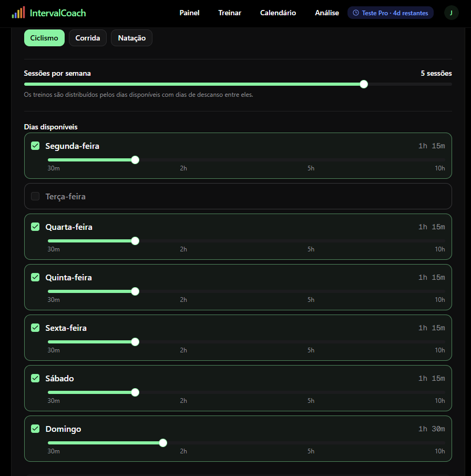Select the Natação sport tab
Image resolution: width=471 pixels, height=476 pixels.
[x=132, y=38]
